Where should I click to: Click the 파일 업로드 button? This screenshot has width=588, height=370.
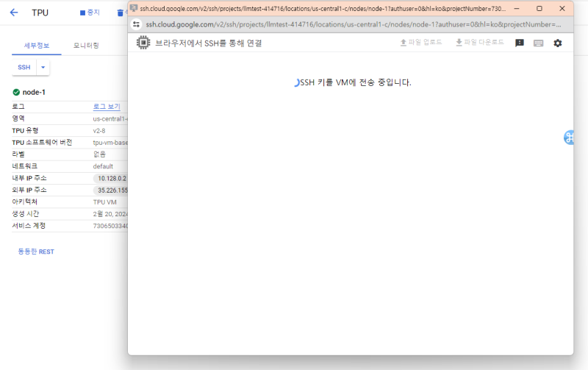420,43
